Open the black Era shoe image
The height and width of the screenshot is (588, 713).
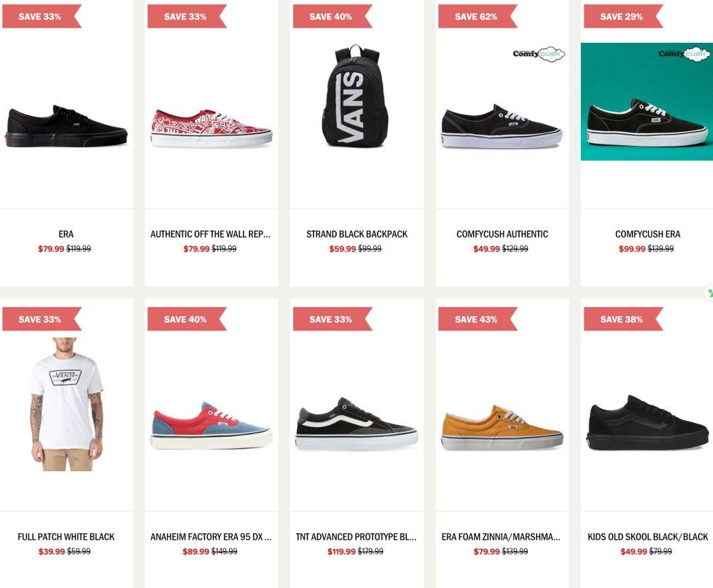click(x=67, y=126)
